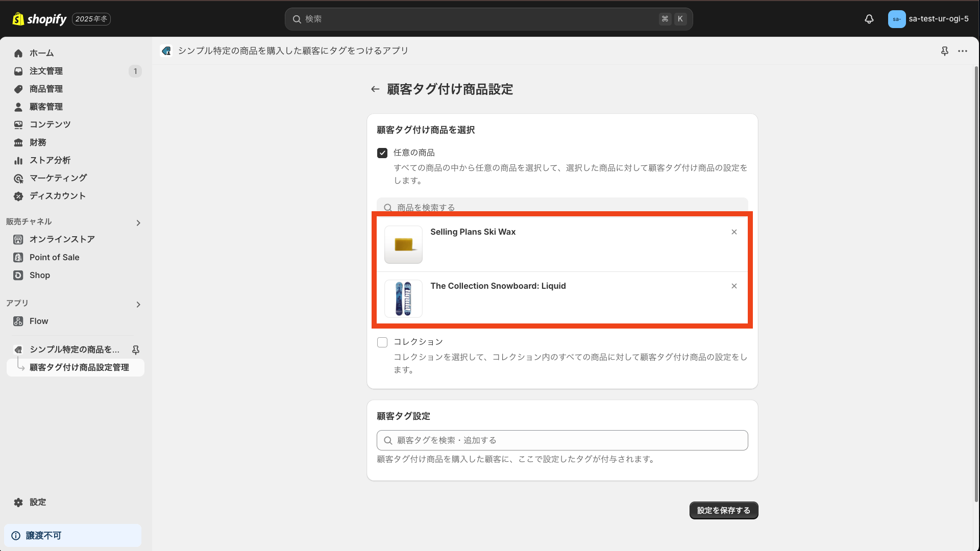
Task: Select マーケティング in the sidebar
Action: (58, 178)
